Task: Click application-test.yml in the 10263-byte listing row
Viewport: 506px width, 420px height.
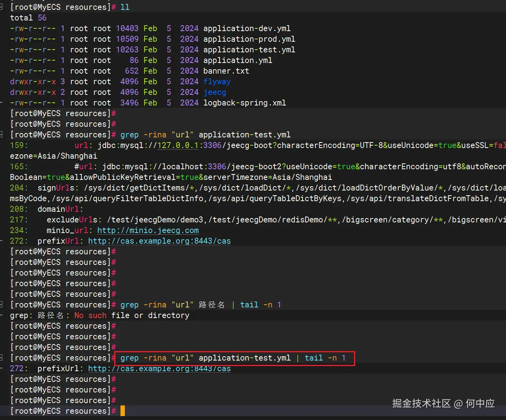Action: click(249, 50)
